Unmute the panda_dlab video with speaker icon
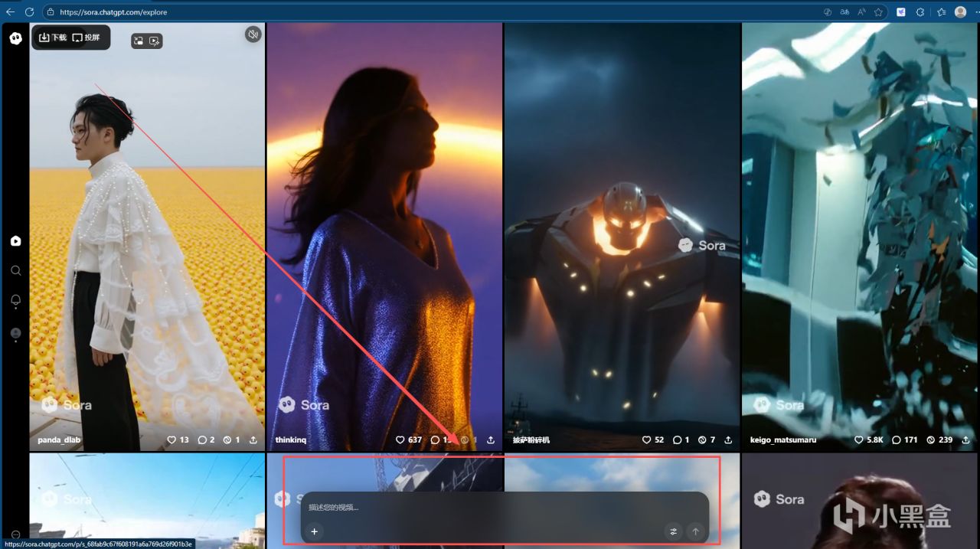This screenshot has width=980, height=549. coord(253,34)
